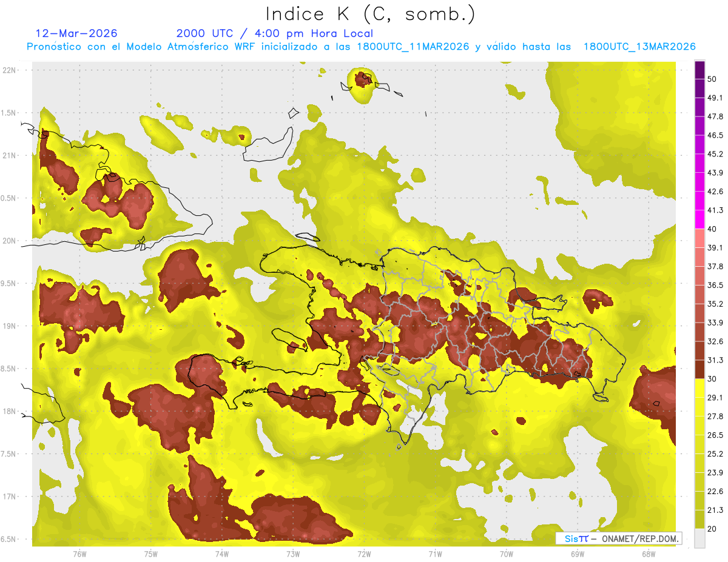
Task: Click the '27.8' colorbar value
Action: (716, 416)
